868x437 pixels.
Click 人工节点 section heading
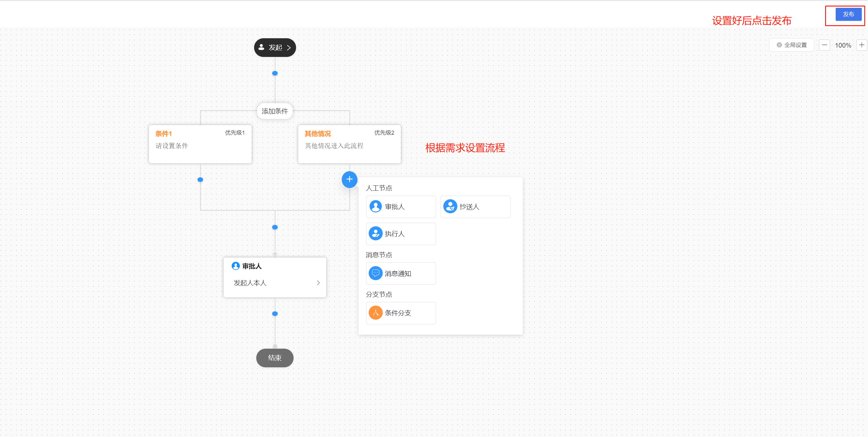click(x=379, y=188)
